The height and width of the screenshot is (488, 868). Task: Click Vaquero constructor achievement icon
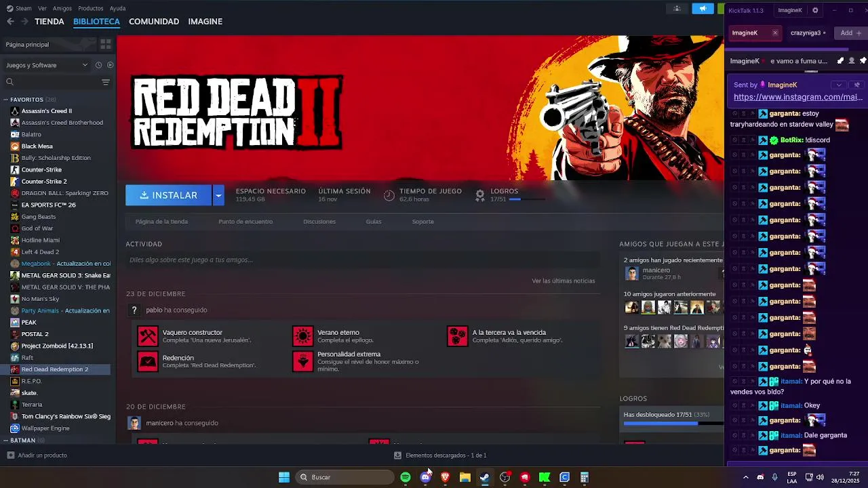coord(147,336)
